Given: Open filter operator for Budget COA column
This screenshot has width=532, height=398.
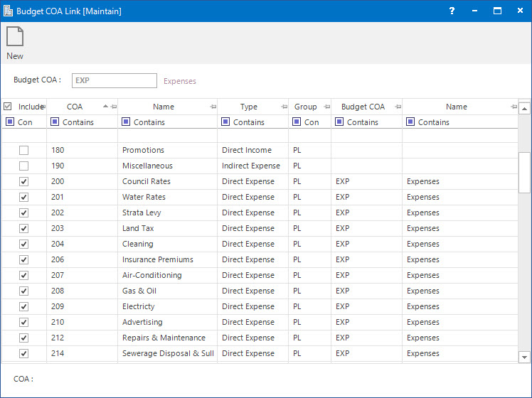Looking at the screenshot, I should tap(339, 122).
